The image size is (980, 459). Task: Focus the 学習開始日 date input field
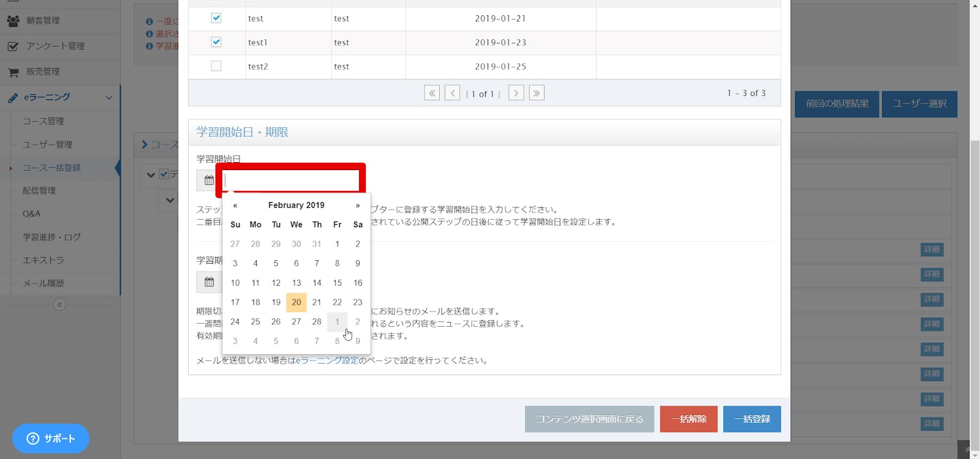[x=291, y=181]
